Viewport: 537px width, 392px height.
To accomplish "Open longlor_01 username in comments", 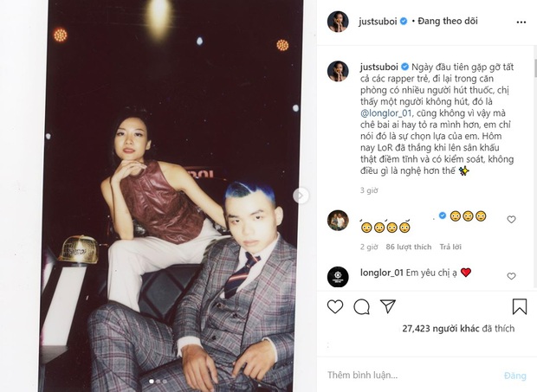I will pyautogui.click(x=381, y=273).
